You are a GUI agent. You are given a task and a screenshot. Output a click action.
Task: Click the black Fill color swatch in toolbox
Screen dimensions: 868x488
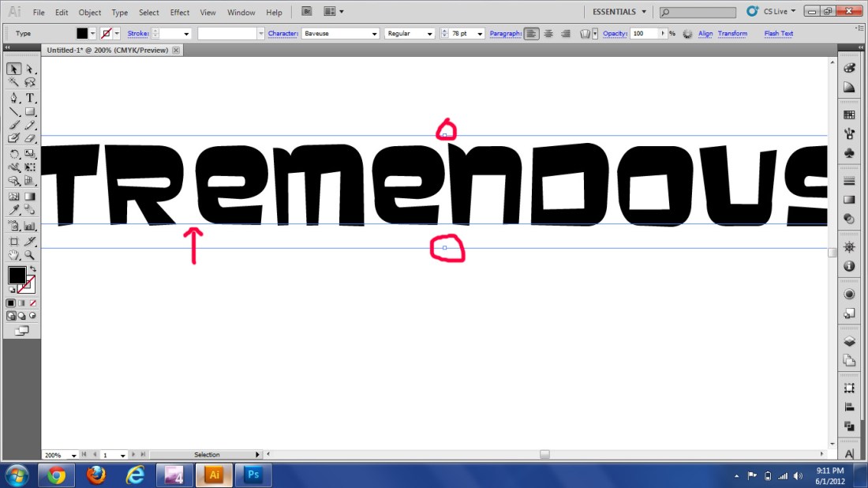(17, 276)
